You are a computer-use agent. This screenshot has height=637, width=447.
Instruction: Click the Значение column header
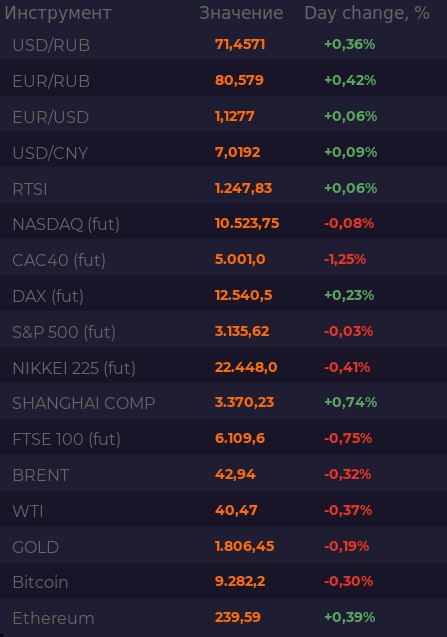tap(241, 13)
